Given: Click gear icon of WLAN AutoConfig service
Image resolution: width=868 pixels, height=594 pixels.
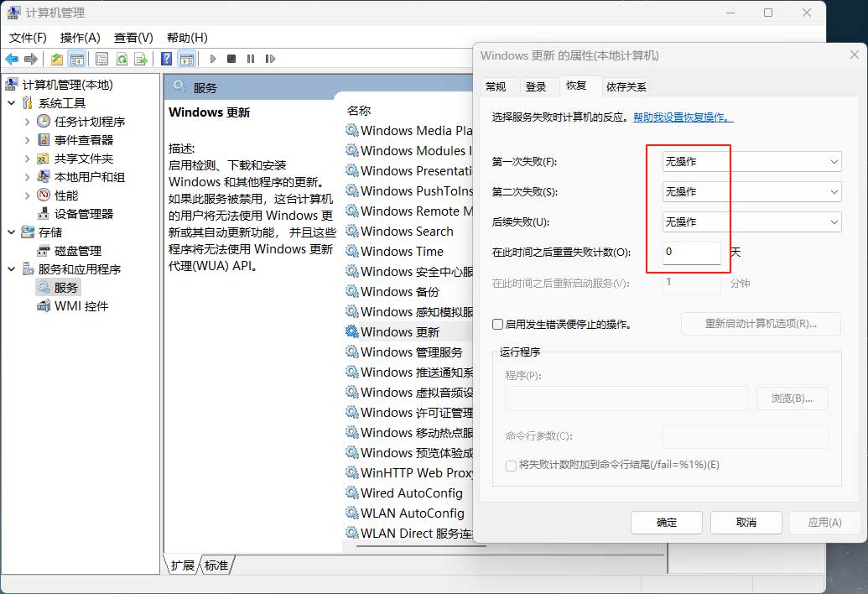Looking at the screenshot, I should [x=351, y=513].
